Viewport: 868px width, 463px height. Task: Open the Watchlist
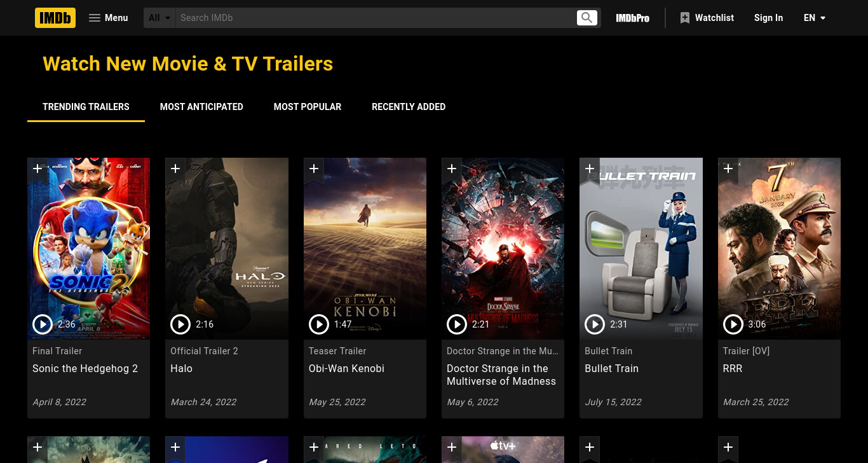tap(707, 18)
